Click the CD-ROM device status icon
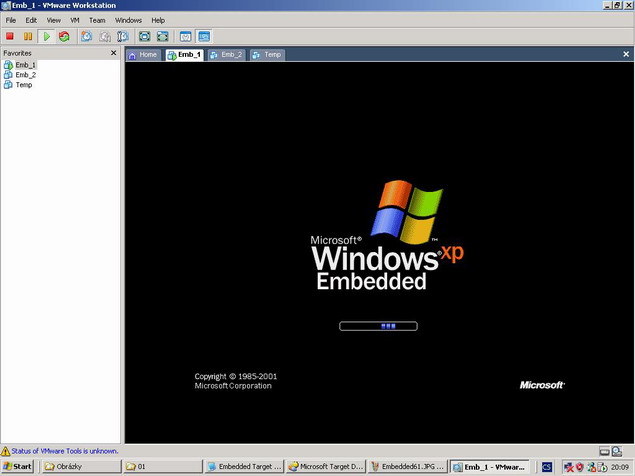This screenshot has width=635, height=476. point(617,451)
